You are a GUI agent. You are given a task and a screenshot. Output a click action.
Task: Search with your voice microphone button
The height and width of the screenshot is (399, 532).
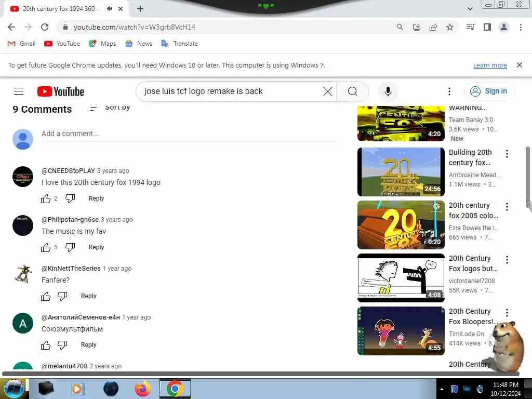point(388,91)
